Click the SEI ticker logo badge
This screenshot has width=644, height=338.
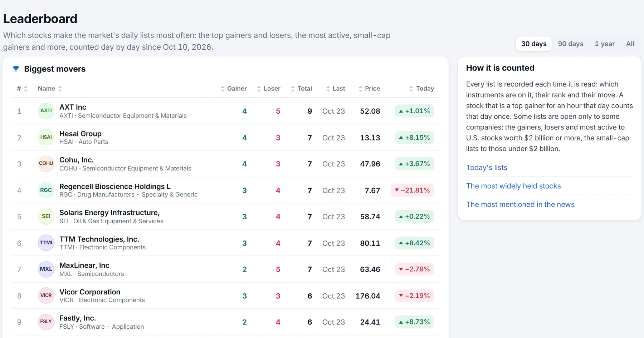[x=46, y=217]
